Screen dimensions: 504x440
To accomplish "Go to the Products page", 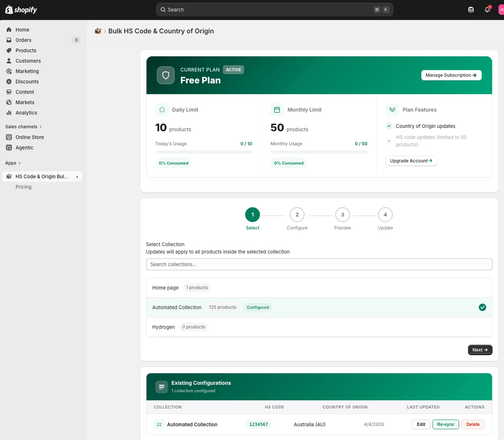I will (42, 50).
